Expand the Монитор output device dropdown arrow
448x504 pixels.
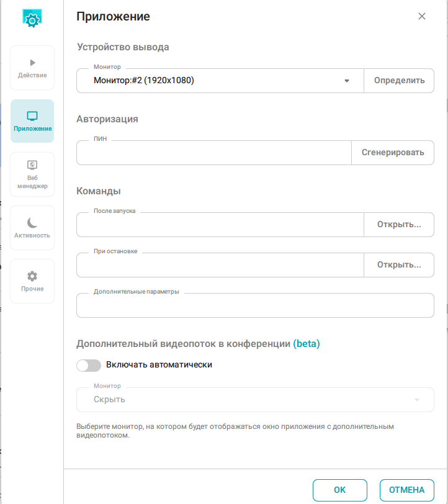coord(347,81)
